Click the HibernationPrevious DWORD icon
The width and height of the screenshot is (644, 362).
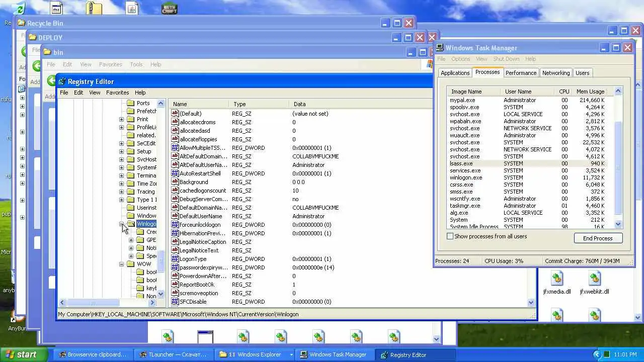click(x=175, y=233)
